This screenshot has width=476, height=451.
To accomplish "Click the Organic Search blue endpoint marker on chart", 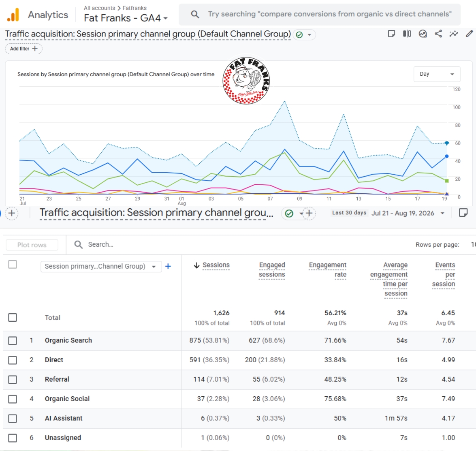I will coord(446,156).
